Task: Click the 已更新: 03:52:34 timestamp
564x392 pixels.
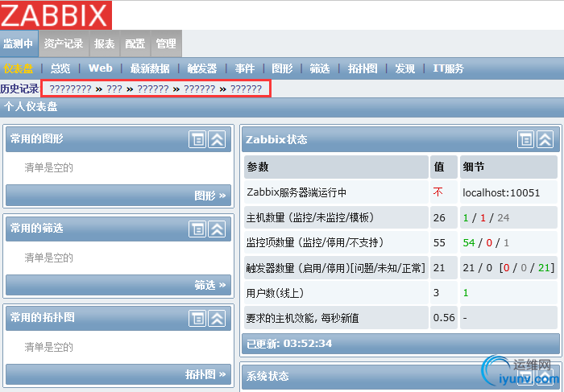Action: (x=289, y=344)
